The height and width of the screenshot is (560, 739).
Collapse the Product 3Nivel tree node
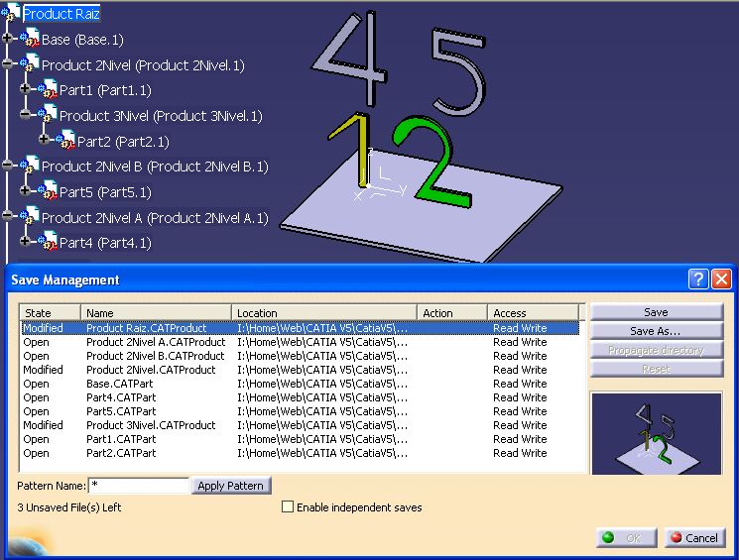pos(25,114)
